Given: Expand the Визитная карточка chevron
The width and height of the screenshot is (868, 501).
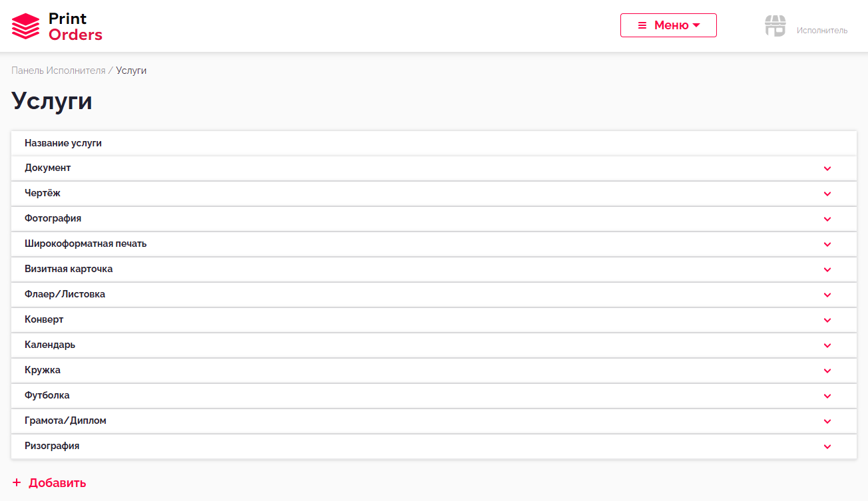Looking at the screenshot, I should pos(827,269).
